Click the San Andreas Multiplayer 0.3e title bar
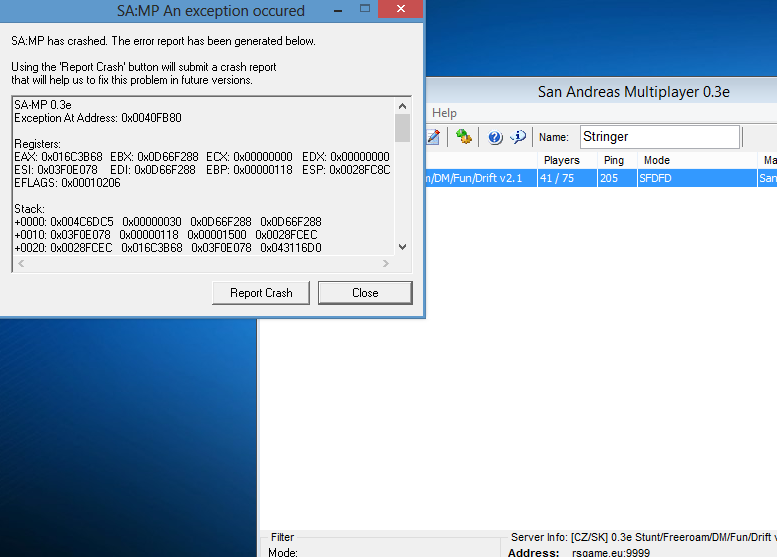The height and width of the screenshot is (557, 777). click(602, 92)
